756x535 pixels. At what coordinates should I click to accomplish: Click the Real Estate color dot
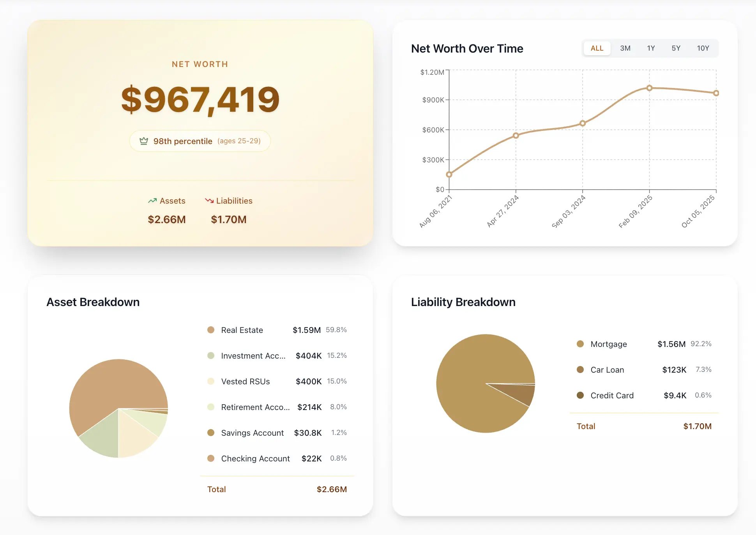(x=211, y=330)
